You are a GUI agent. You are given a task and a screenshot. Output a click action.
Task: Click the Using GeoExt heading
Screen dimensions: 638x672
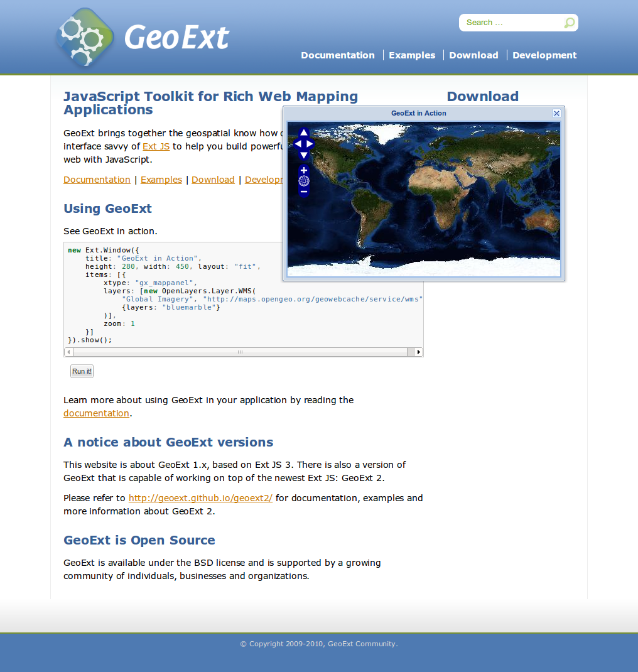pyautogui.click(x=107, y=209)
